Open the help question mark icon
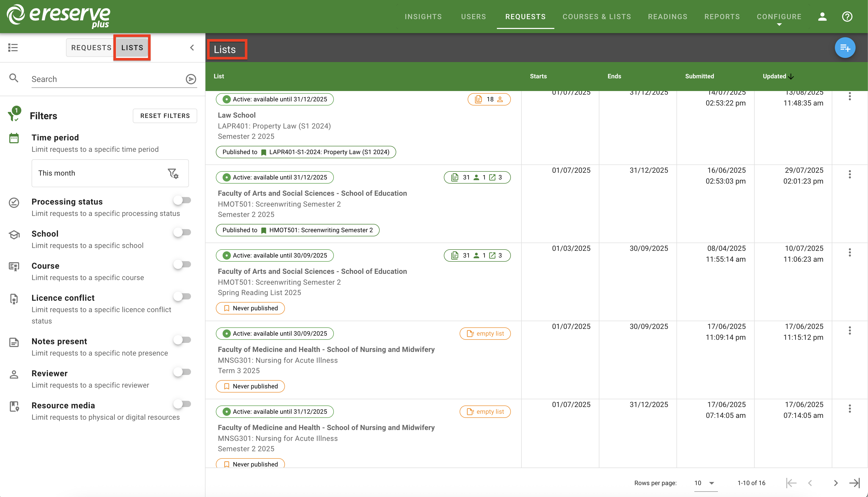Screen dimensions: 868x497 click(847, 16)
